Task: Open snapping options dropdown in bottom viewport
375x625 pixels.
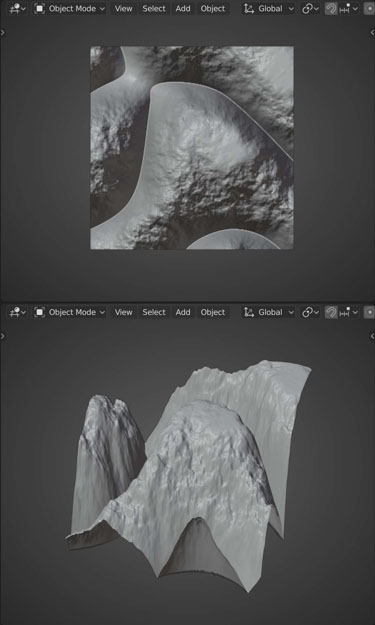Action: [x=348, y=312]
